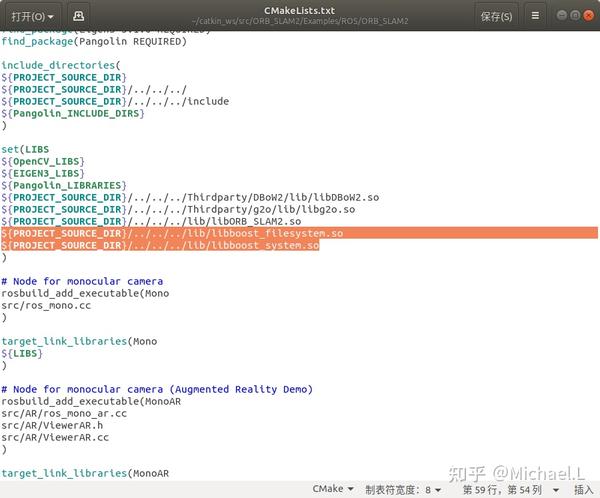Open the 打开(O) file dropdown

(x=32, y=16)
